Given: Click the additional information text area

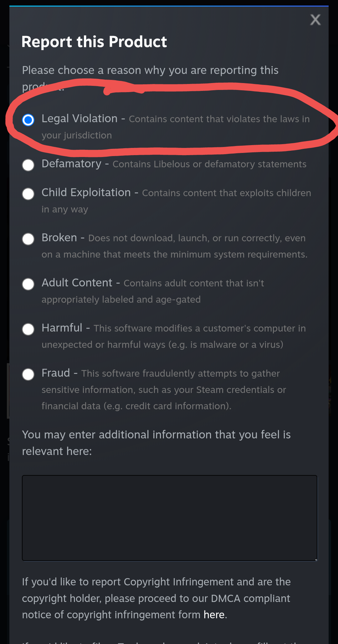Looking at the screenshot, I should tap(170, 518).
